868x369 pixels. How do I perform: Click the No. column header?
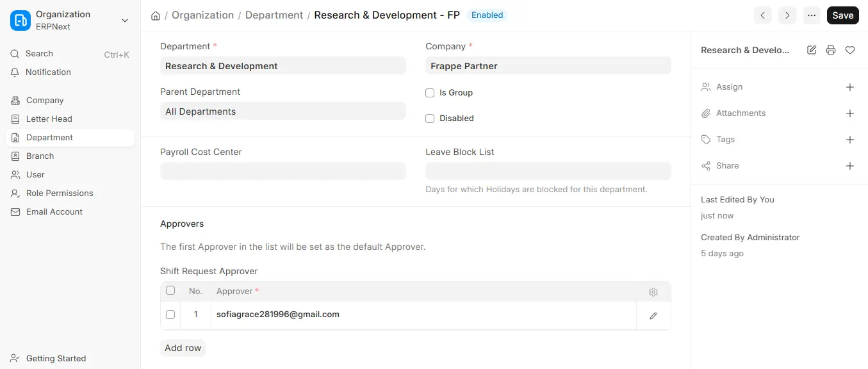[195, 291]
